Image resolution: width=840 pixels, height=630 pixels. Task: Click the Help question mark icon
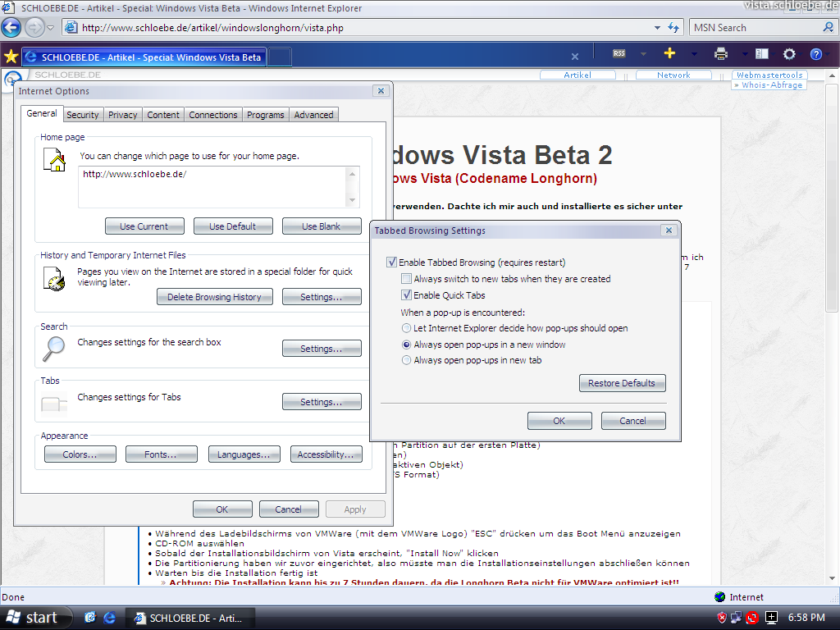coord(816,53)
